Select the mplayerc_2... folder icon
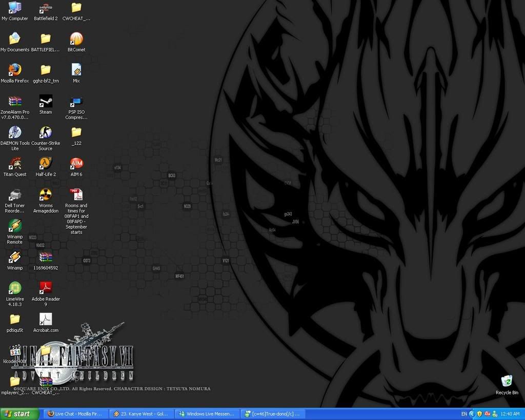 pos(15,382)
